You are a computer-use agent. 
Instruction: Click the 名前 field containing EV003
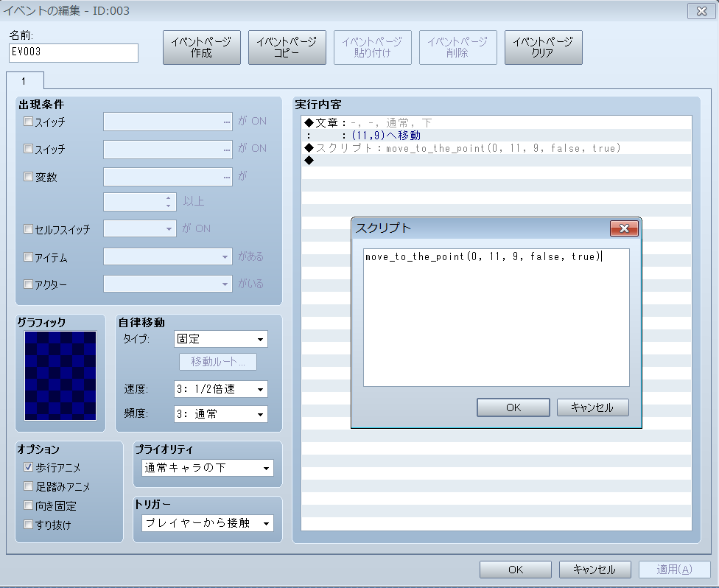(x=74, y=53)
